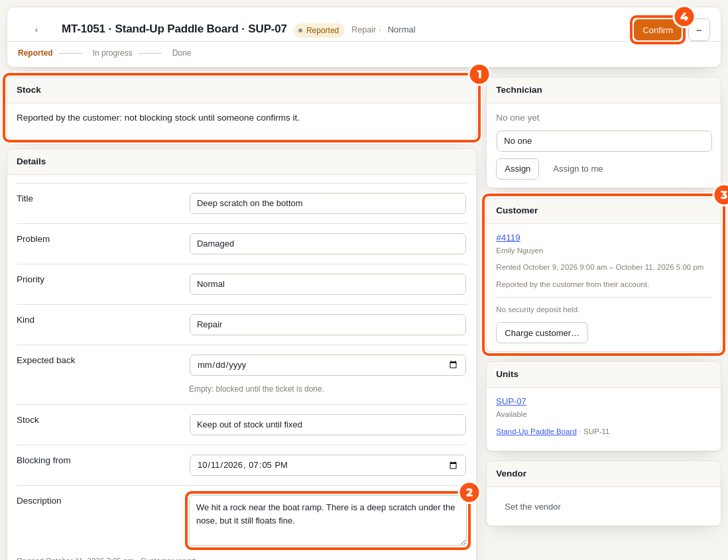Click the 'Available' unit status text
The width and height of the screenshot is (728, 560).
coord(511,414)
